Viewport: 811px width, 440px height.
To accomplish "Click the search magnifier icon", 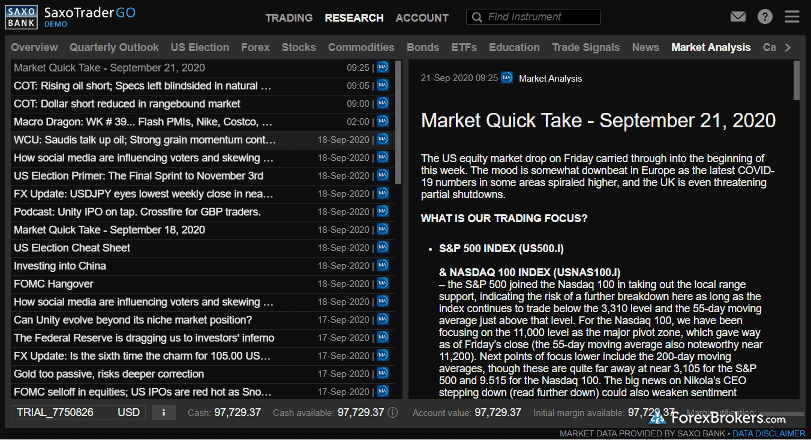I will point(477,17).
